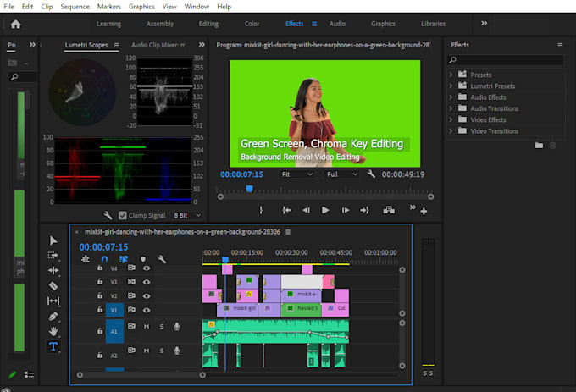Open the Lumetri Scopes panel menu
Screen dimensions: 576x392
pyautogui.click(x=116, y=45)
